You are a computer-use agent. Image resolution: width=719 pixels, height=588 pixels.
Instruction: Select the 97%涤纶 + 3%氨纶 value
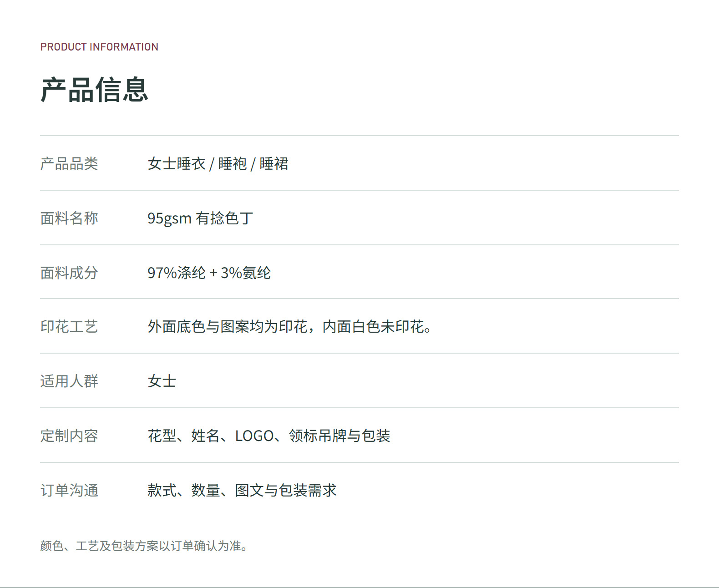(x=209, y=273)
